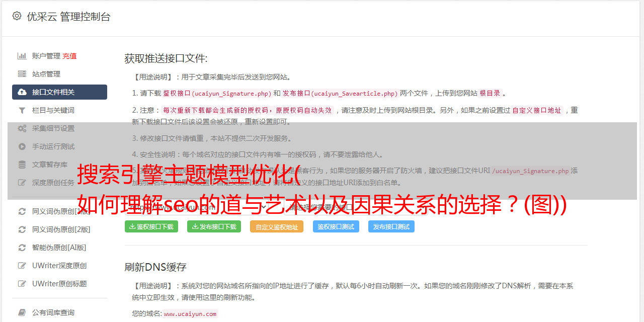Click highlighted 根目录 text
Viewport: 644px width, 322px height.
(x=490, y=94)
